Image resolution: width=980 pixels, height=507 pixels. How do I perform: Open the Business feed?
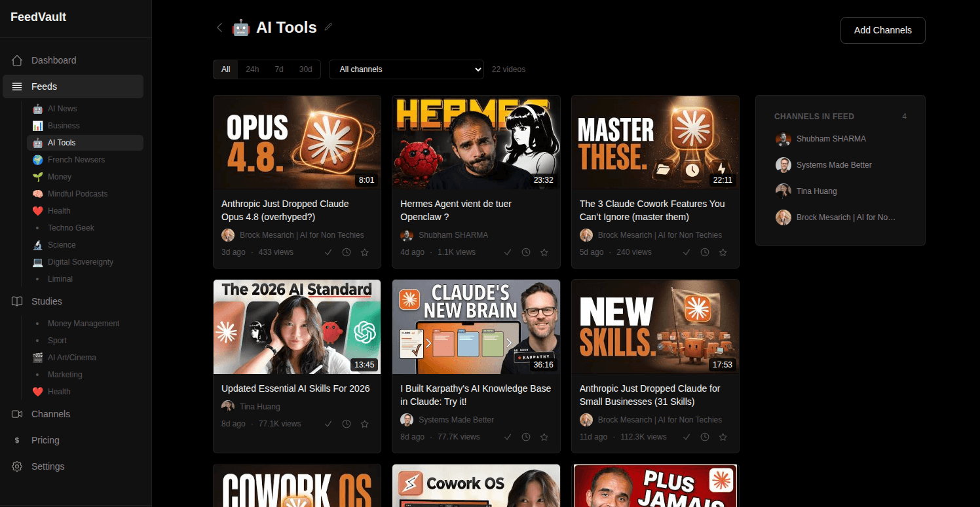[x=85, y=126]
